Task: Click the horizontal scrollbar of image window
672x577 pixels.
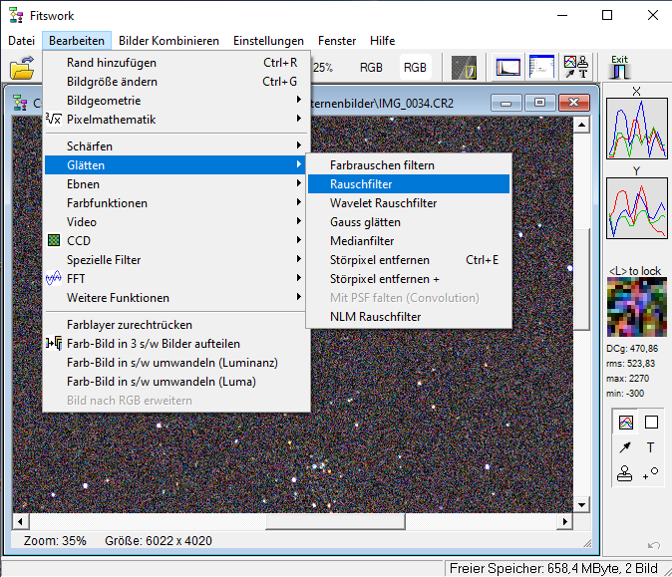Action: pyautogui.click(x=300, y=521)
